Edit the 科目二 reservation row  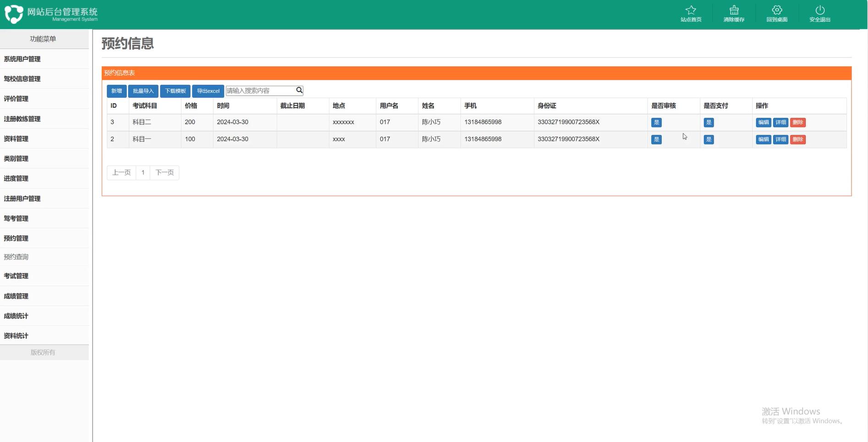[763, 122]
